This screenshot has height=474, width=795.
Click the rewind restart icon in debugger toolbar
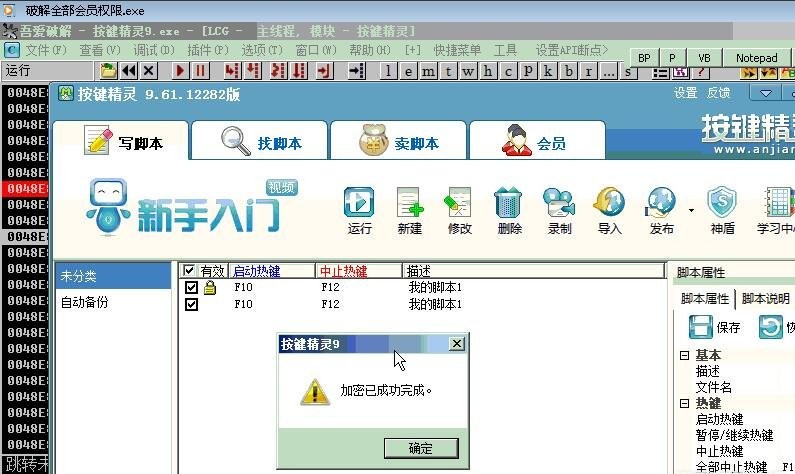click(x=129, y=70)
